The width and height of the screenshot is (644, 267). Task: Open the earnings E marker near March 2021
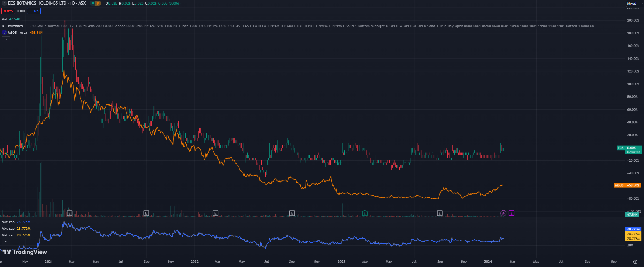pyautogui.click(x=69, y=213)
